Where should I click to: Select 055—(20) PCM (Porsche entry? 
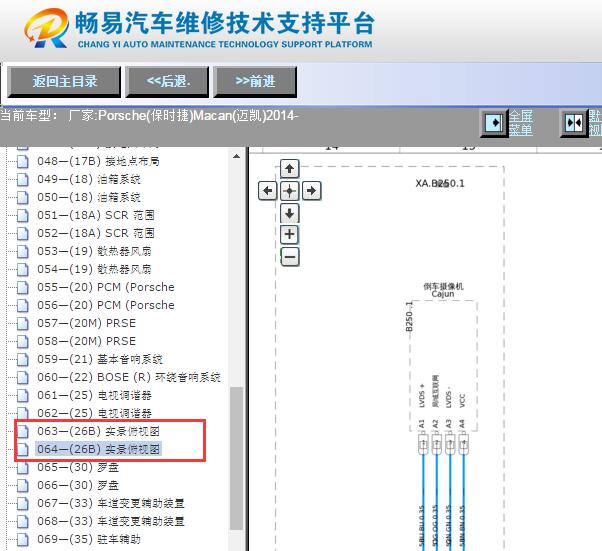[x=106, y=287]
